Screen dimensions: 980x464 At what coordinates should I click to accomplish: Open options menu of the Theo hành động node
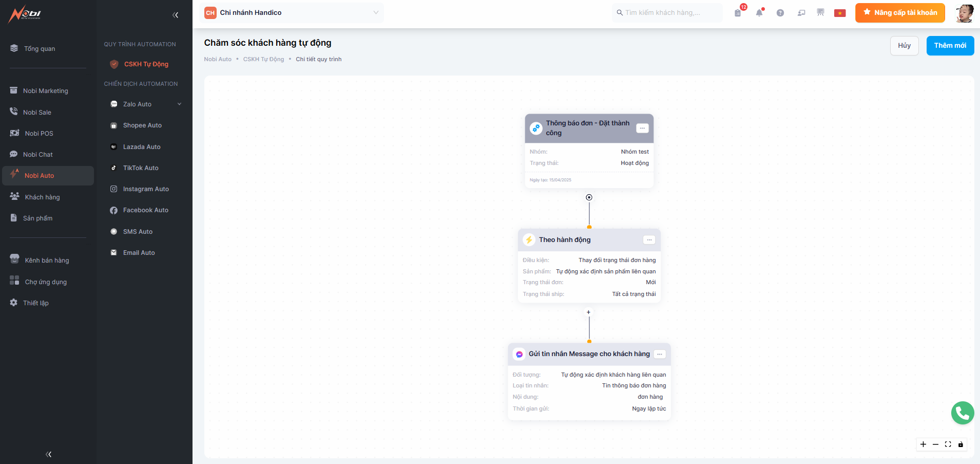pos(649,240)
